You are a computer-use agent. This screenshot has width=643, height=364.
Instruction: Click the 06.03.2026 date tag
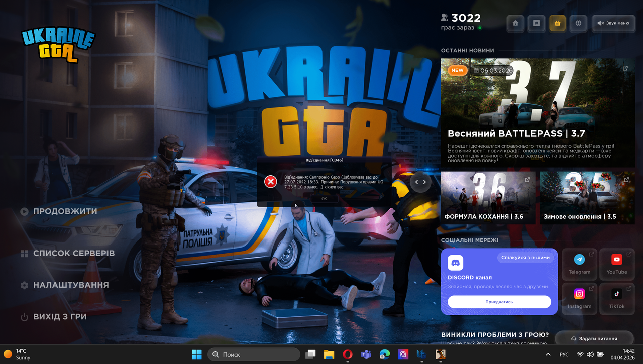click(x=493, y=71)
